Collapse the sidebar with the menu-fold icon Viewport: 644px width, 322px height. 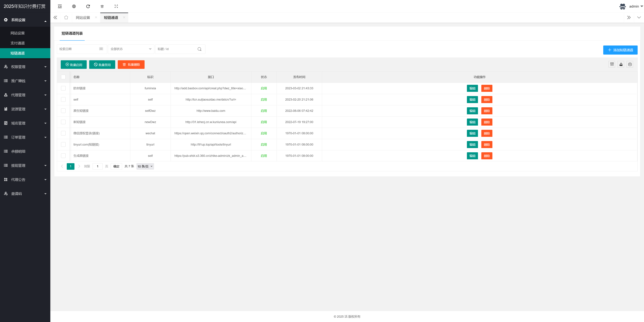point(60,6)
